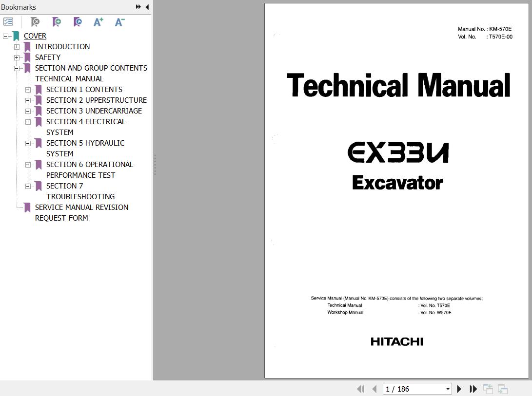The width and height of the screenshot is (532, 396).
Task: Click the delete bookmark icon
Action: (x=35, y=22)
